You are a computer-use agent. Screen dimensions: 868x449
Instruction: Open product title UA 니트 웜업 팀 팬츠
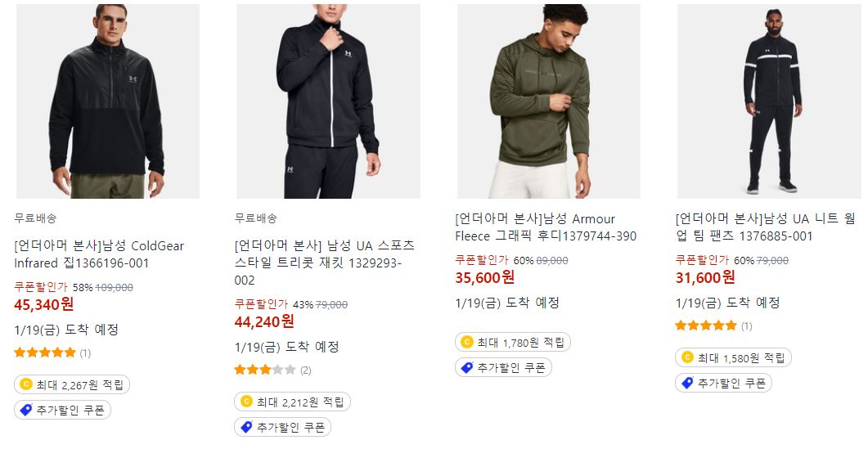[x=766, y=227]
